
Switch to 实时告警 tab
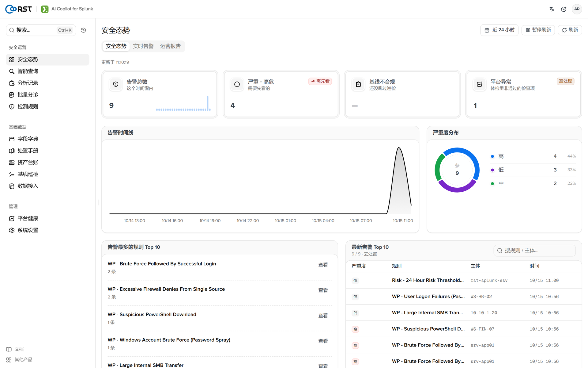coord(143,46)
